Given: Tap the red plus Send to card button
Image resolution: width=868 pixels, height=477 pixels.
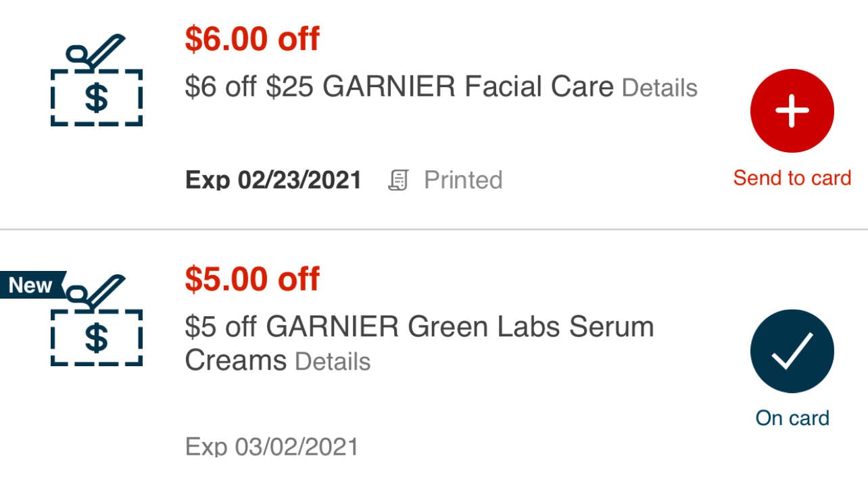Looking at the screenshot, I should click(x=792, y=111).
